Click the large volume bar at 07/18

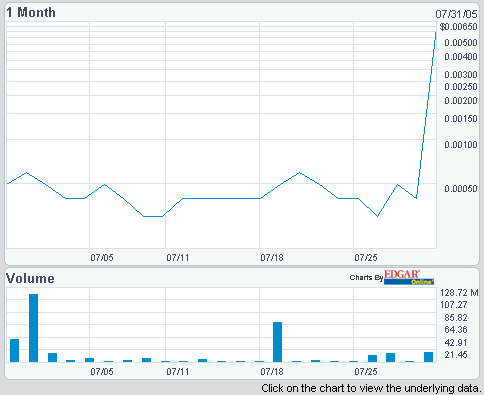(x=277, y=342)
